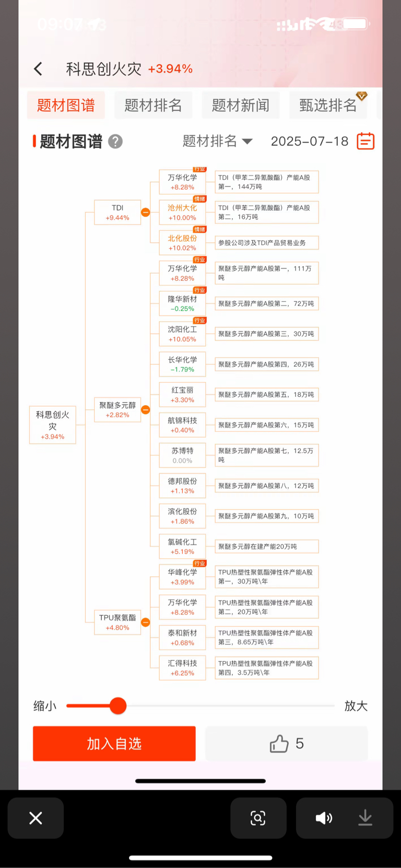401x868 pixels.
Task: Click the header change +3.94%
Action: tap(170, 69)
